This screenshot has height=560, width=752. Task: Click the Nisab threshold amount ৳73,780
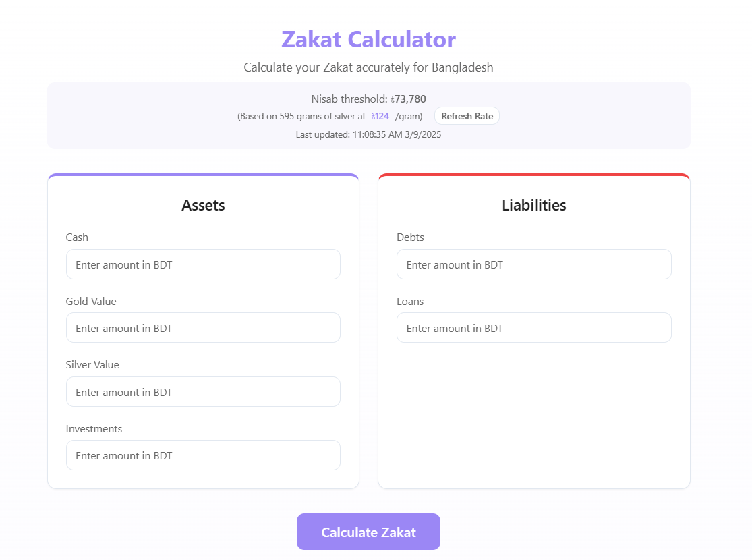click(x=409, y=99)
